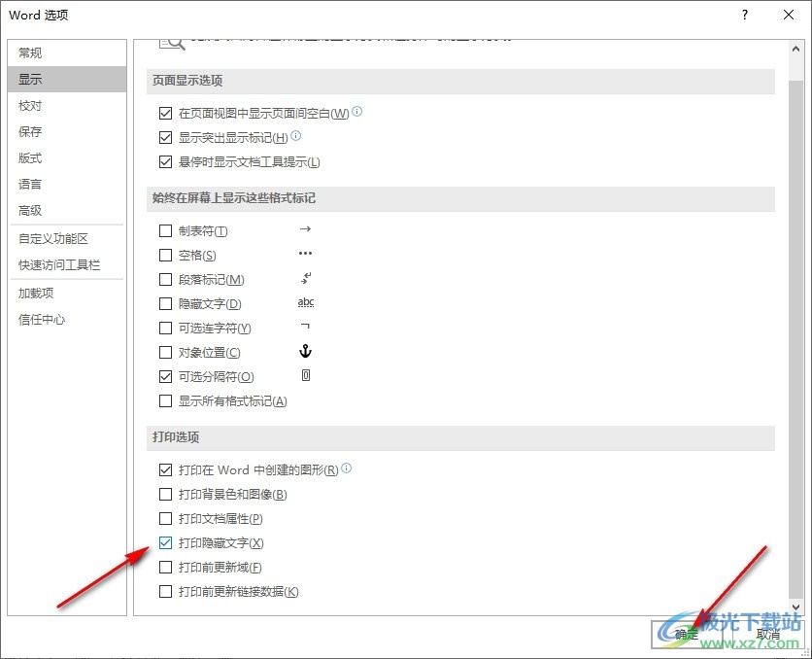Viewport: 812px width, 659px height.
Task: Enable the 制表符 formatting mark checkbox
Action: pyautogui.click(x=165, y=230)
